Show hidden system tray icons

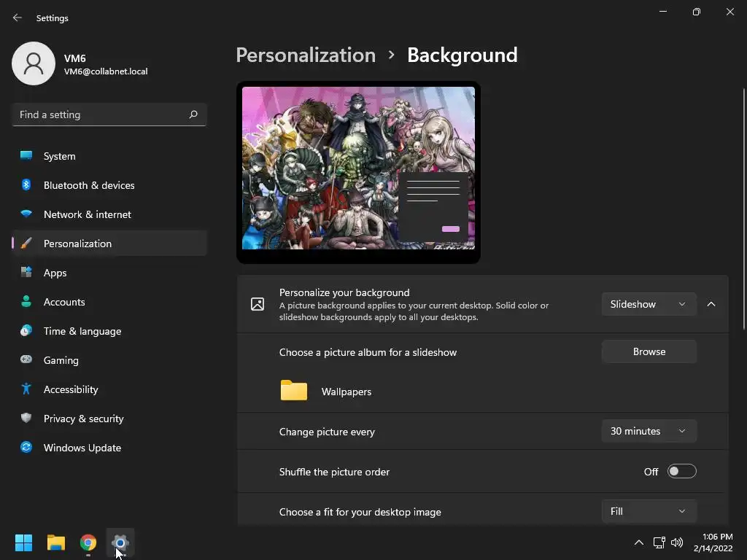point(639,542)
